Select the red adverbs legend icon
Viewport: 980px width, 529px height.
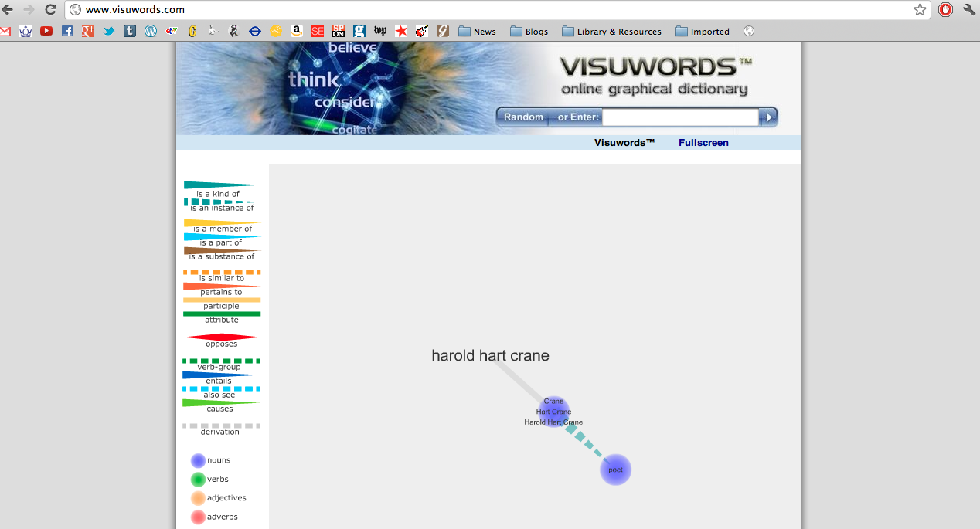pyautogui.click(x=199, y=517)
